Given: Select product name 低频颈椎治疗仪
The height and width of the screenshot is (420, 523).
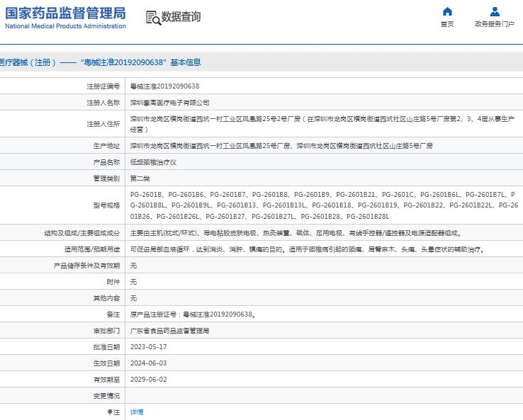Looking at the screenshot, I should point(153,162).
